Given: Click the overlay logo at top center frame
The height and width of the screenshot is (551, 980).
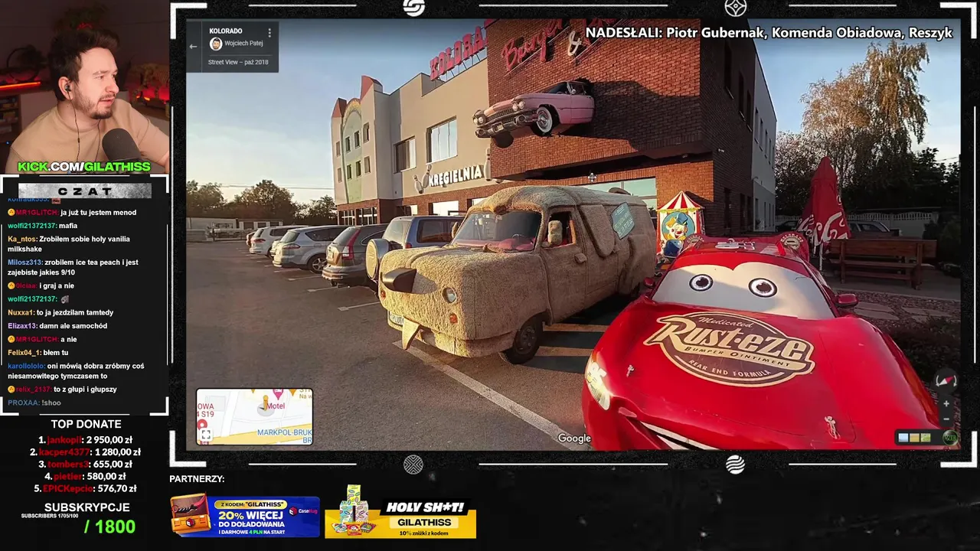Looking at the screenshot, I should point(413,7).
